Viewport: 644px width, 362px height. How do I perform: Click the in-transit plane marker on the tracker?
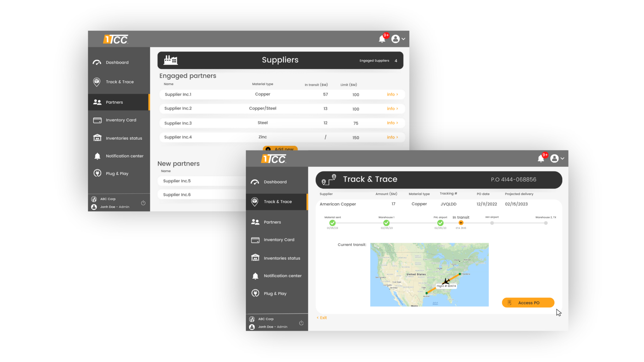coord(461,222)
